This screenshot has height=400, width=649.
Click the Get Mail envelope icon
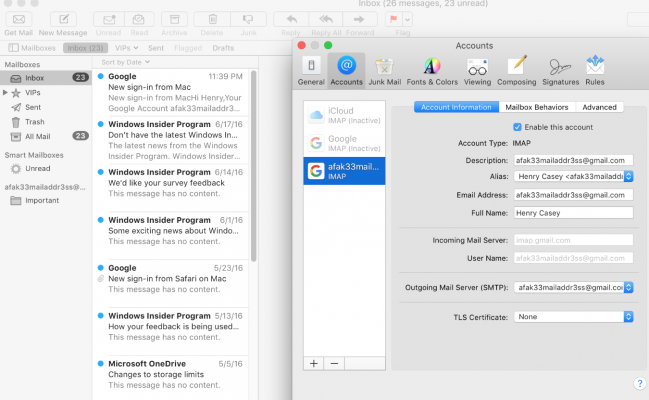pos(19,19)
